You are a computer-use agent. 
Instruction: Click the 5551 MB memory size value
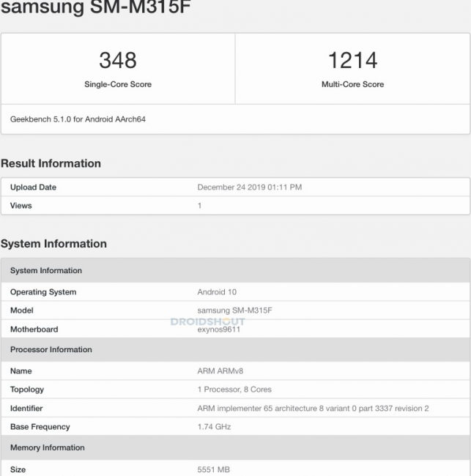[x=213, y=469]
